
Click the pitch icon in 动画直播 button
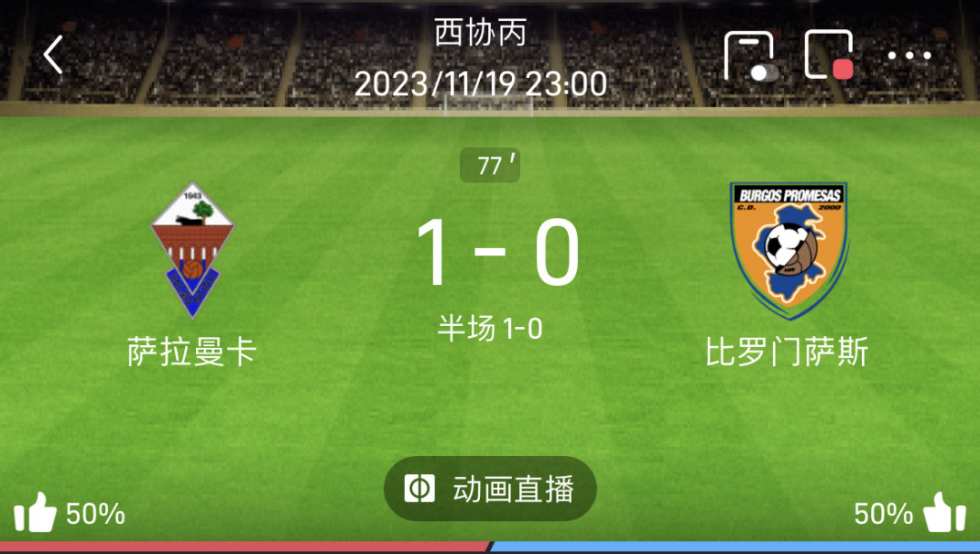tap(419, 489)
